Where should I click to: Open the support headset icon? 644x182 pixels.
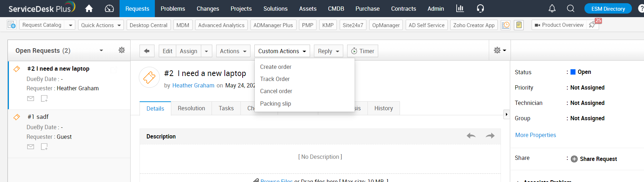[480, 8]
